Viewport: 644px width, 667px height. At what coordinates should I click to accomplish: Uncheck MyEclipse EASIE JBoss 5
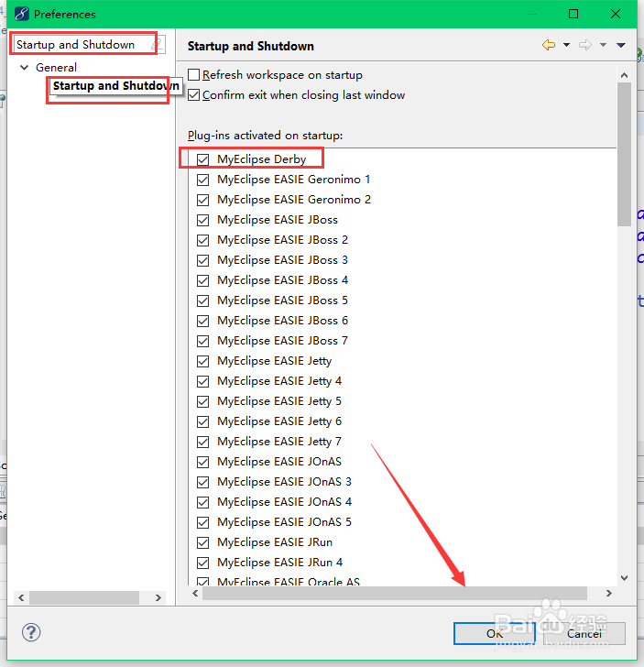point(202,301)
